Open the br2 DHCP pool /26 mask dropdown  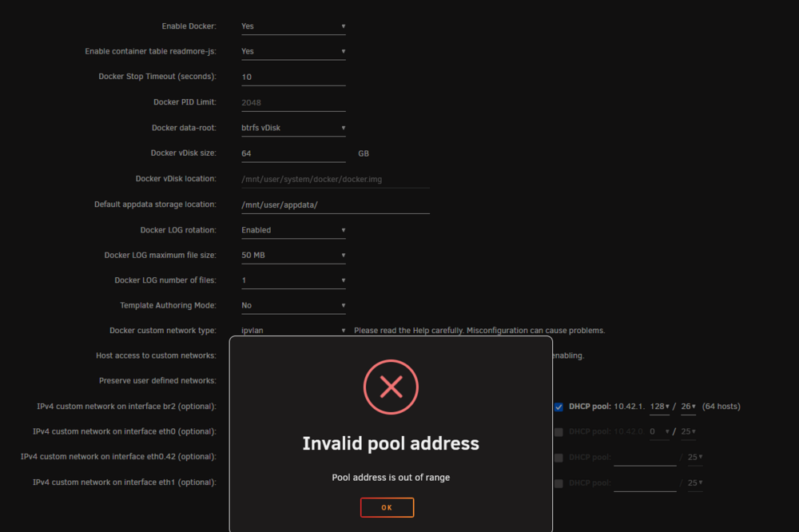click(x=689, y=407)
